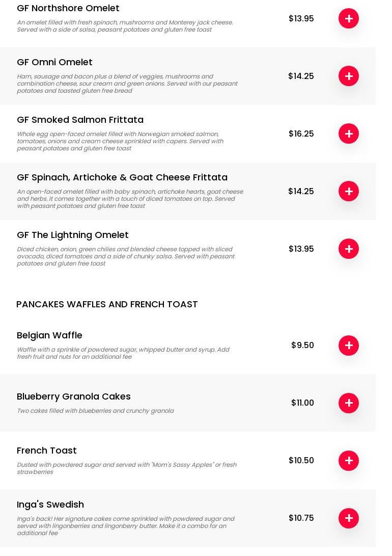
Task: Add Belgian Waffle to cart
Action: click(348, 346)
